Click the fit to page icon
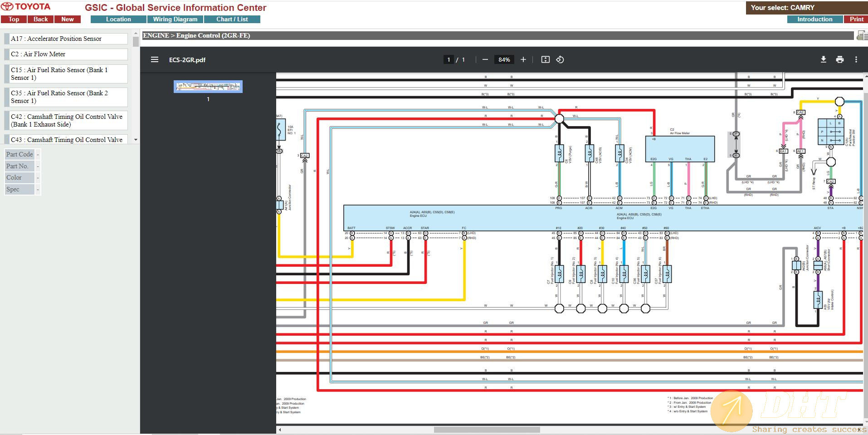The height and width of the screenshot is (435, 868). pyautogui.click(x=546, y=59)
